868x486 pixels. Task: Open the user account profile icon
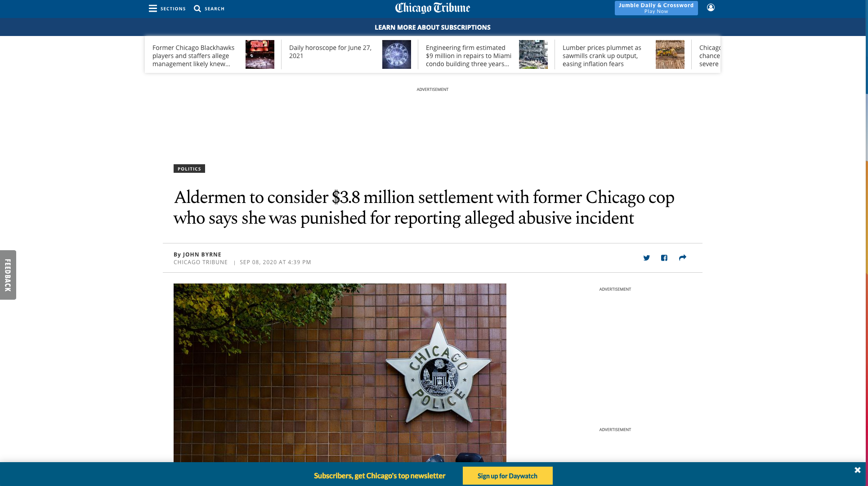click(711, 8)
